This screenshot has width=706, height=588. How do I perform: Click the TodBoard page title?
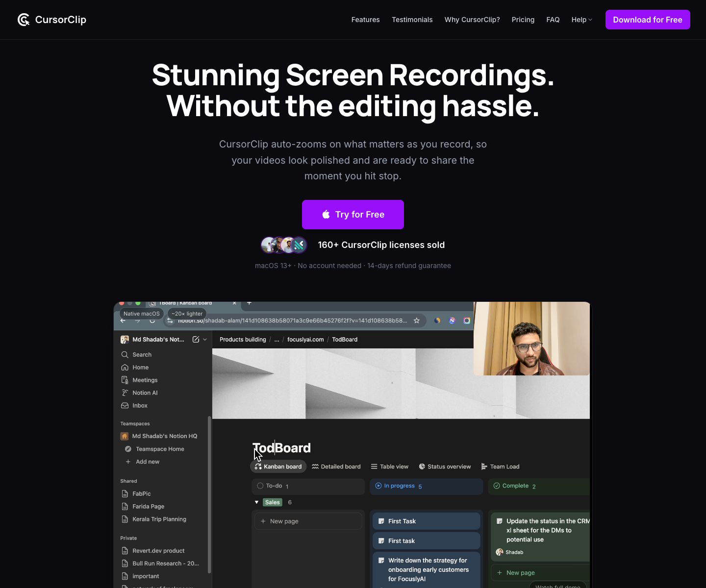tap(281, 448)
